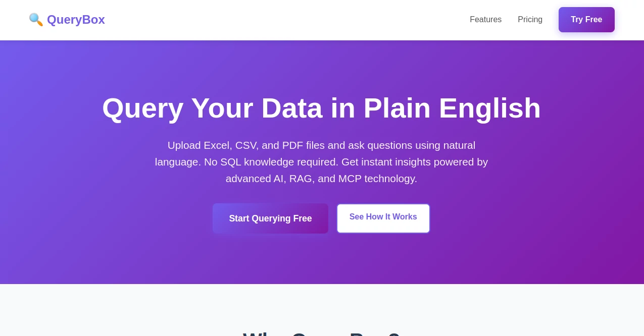Open Features from the top navigation bar
The image size is (644, 336).
click(485, 20)
